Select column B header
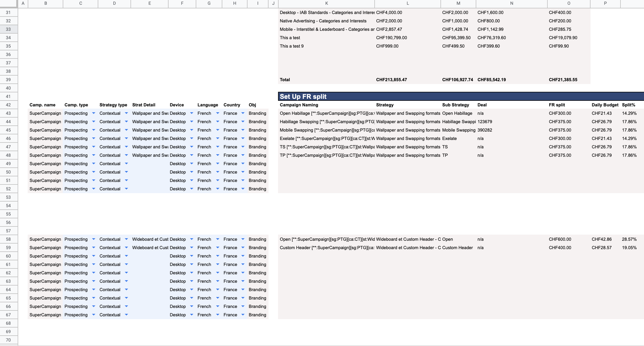Image resolution: width=644 pixels, height=346 pixels. (46, 3)
